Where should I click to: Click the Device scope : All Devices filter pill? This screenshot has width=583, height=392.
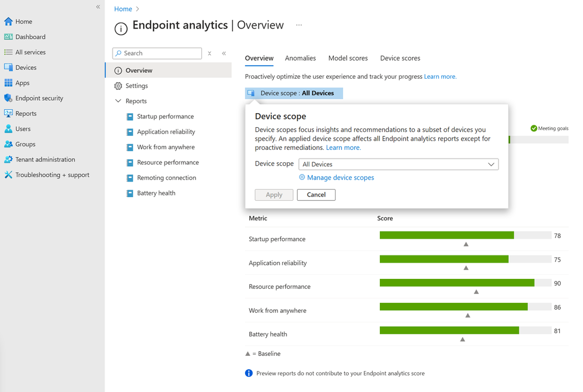pos(294,93)
